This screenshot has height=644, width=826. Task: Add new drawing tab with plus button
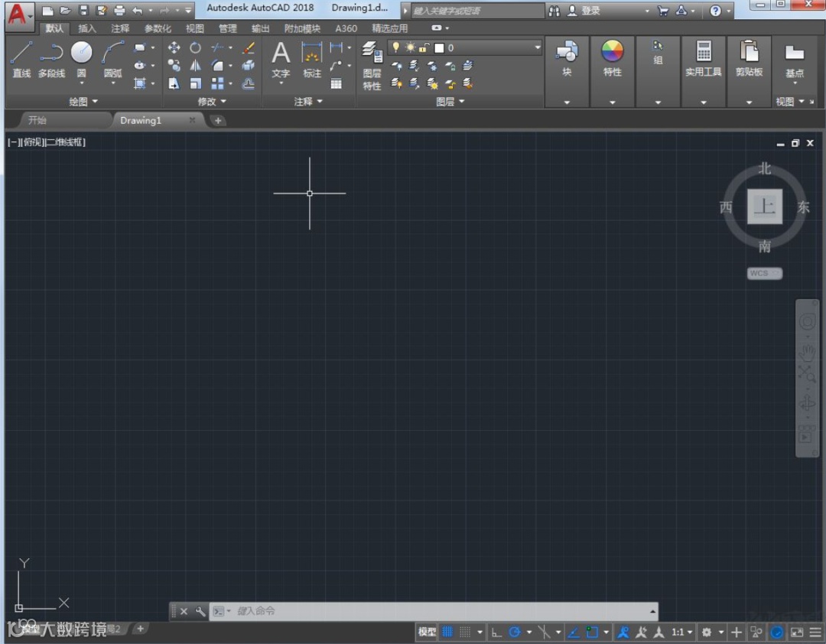click(217, 121)
